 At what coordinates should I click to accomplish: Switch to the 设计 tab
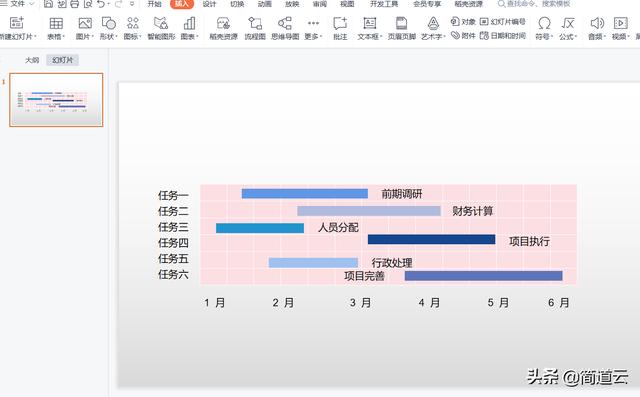209,4
